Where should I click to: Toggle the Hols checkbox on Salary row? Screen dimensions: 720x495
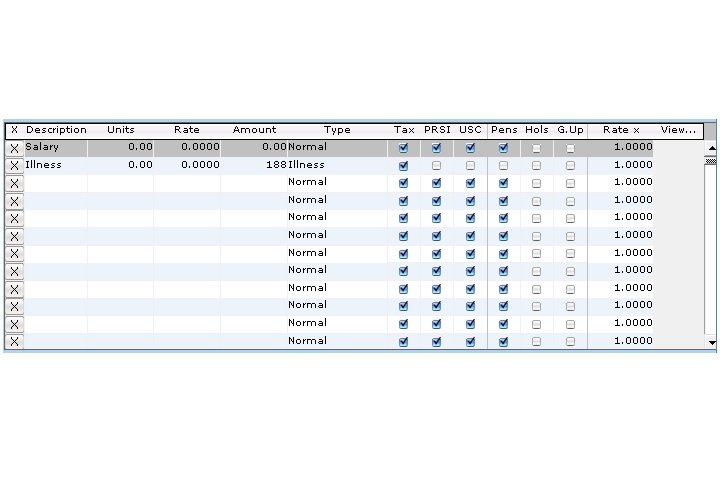(536, 148)
